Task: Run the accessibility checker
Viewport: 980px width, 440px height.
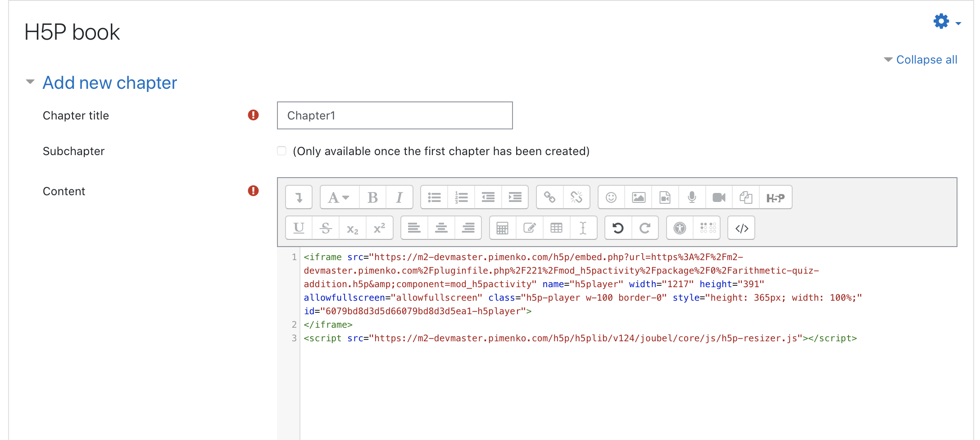Action: [x=680, y=228]
